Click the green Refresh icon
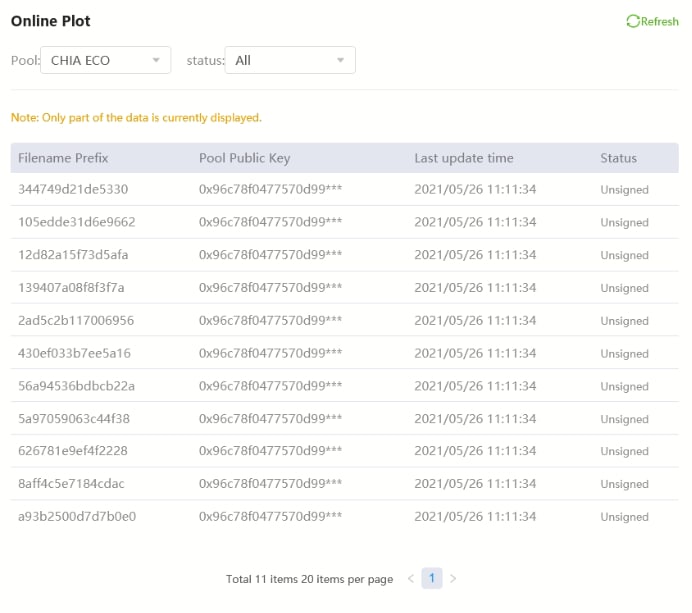The height and width of the screenshot is (613, 692). 632,21
